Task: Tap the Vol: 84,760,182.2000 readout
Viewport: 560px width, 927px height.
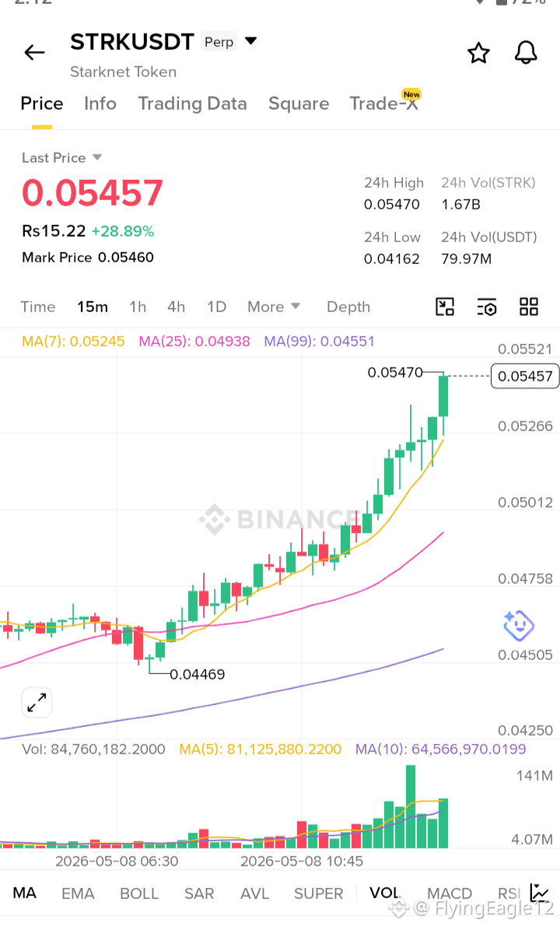Action: tap(93, 749)
